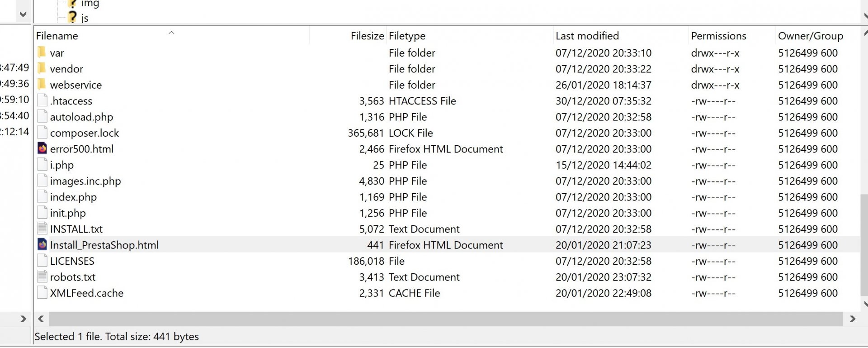This screenshot has height=348, width=868.
Task: Select the var folder icon
Action: pyautogui.click(x=42, y=52)
